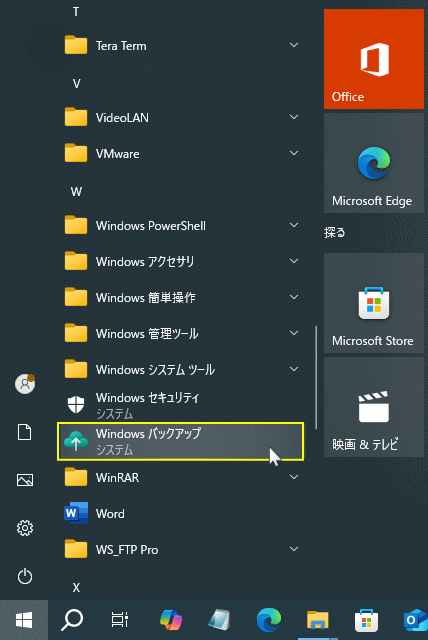
Task: Select the WS_FTP Pro label
Action: pyautogui.click(x=127, y=550)
